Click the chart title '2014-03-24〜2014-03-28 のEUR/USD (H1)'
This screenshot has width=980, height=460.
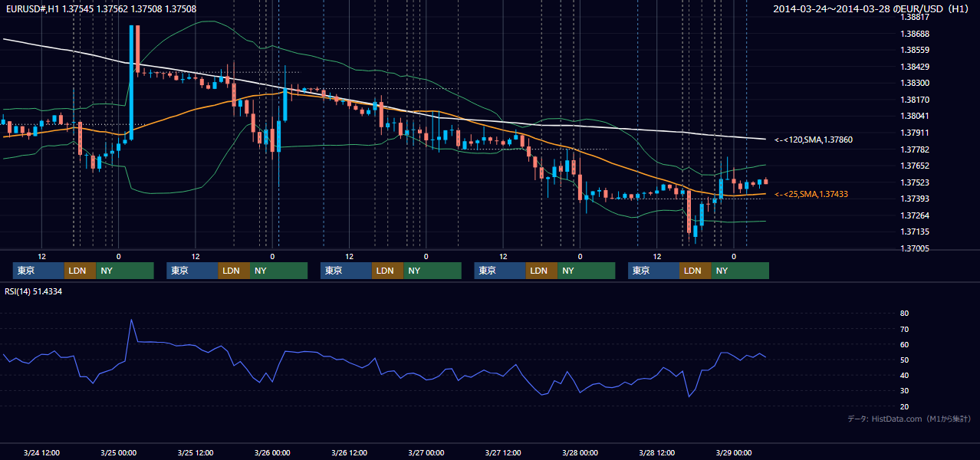pos(871,8)
